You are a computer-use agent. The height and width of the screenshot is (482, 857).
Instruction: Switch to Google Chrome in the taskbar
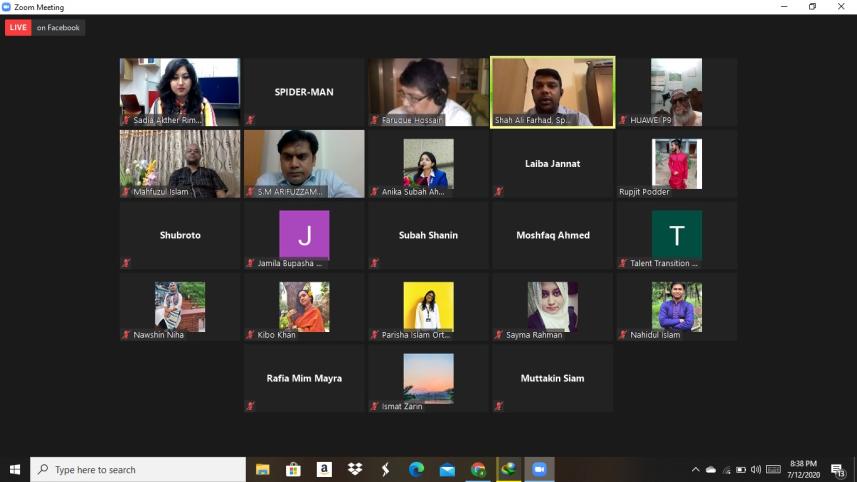click(x=478, y=469)
